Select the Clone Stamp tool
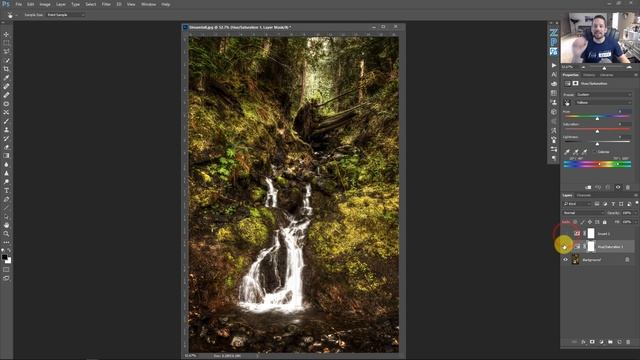The width and height of the screenshot is (640, 360). (6, 129)
